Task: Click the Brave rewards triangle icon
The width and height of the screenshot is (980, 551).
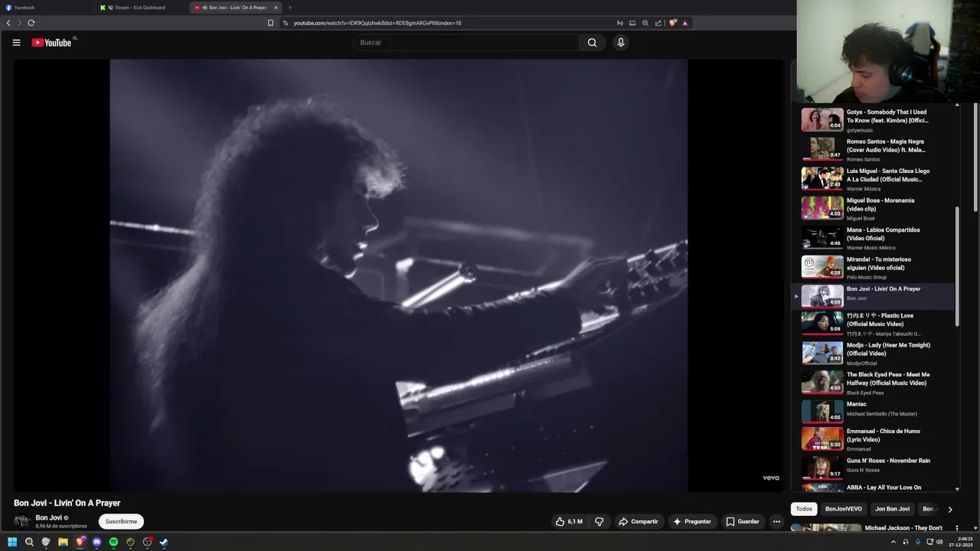Action: click(684, 23)
